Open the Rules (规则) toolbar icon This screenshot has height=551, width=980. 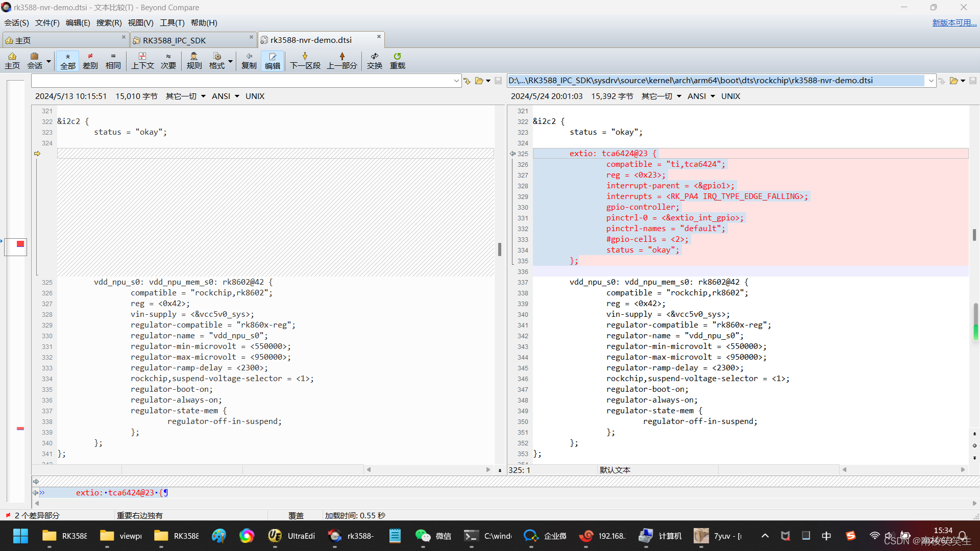click(194, 60)
